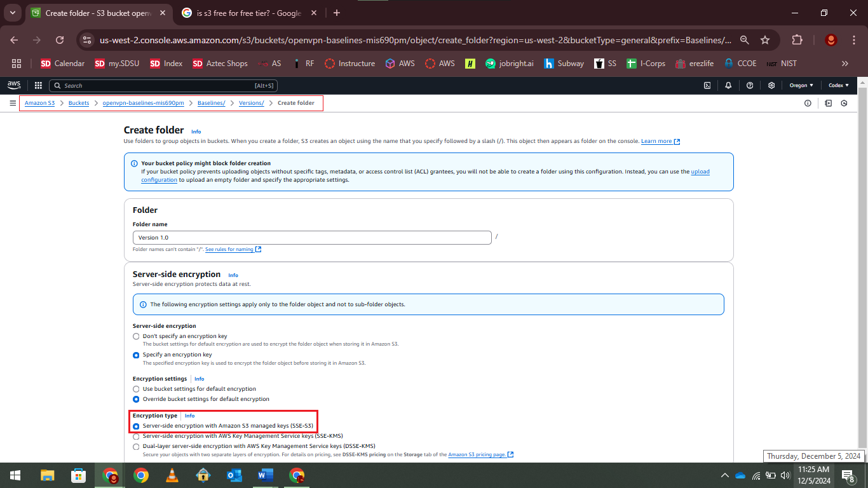Open the AWS services grid menu
The image size is (868, 488).
(38, 85)
